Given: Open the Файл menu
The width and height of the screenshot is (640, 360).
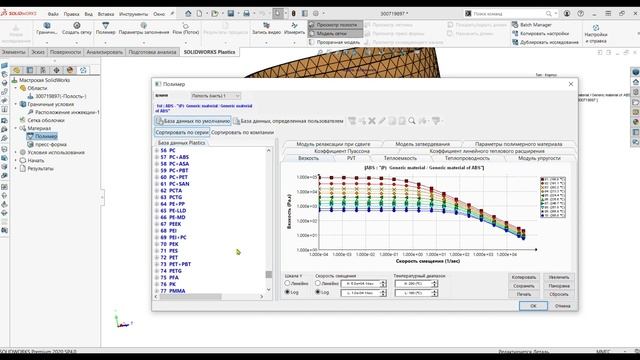Looking at the screenshot, I should tap(53, 14).
